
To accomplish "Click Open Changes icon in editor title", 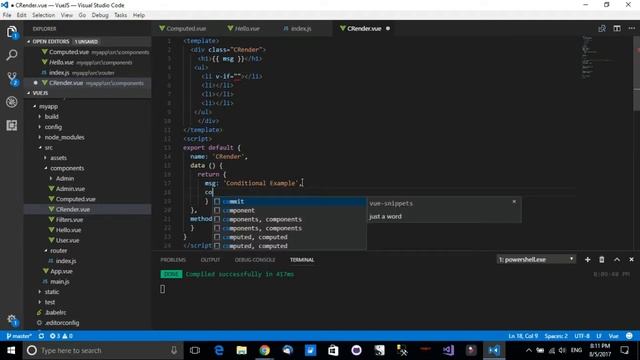I will [602, 29].
